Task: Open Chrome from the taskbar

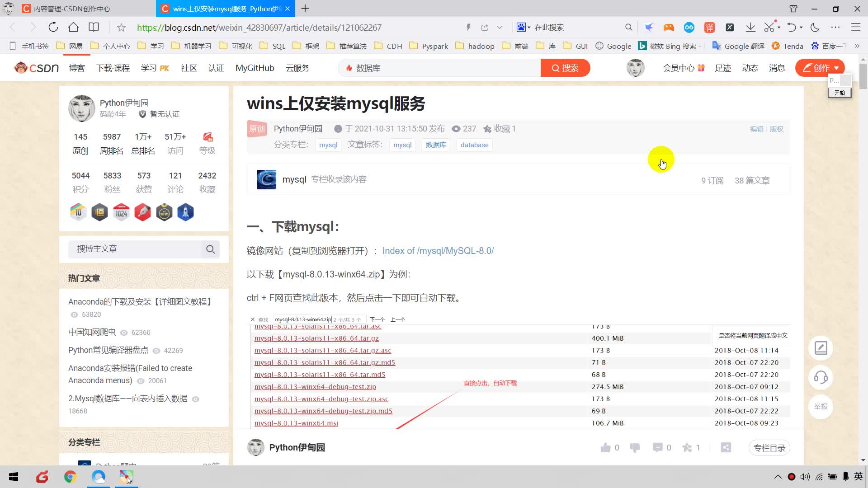Action: (70, 477)
